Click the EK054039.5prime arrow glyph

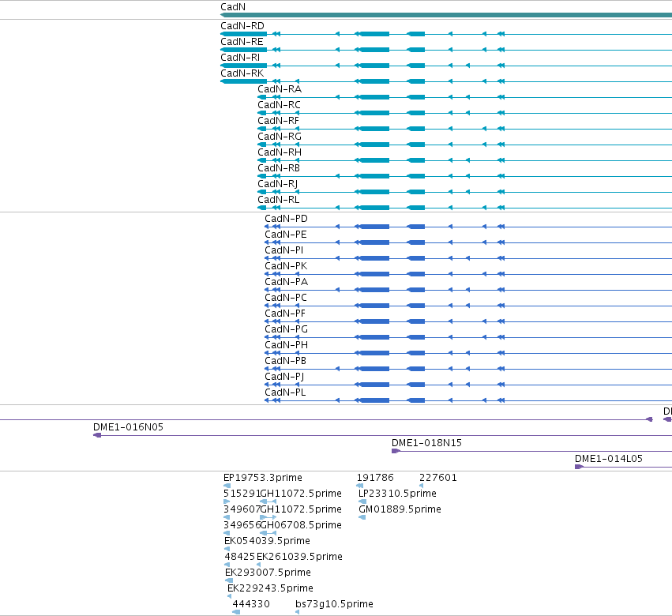227,550
